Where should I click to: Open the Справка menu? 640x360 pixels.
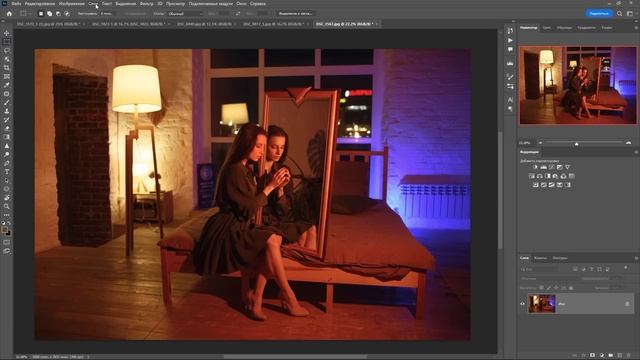point(258,4)
